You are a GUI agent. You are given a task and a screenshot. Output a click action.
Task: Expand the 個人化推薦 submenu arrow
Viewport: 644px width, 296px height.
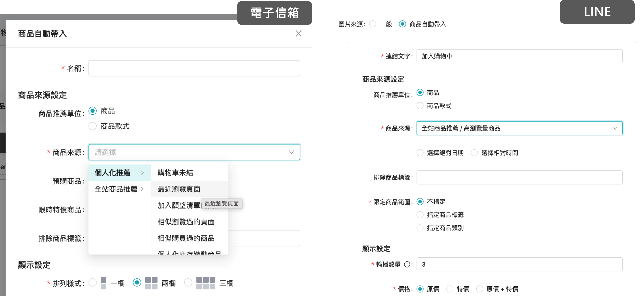pos(142,173)
